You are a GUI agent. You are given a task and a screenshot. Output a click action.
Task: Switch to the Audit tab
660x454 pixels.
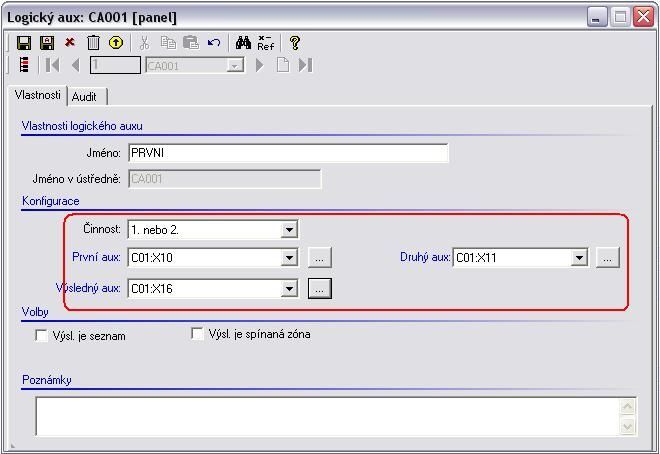pos(84,96)
